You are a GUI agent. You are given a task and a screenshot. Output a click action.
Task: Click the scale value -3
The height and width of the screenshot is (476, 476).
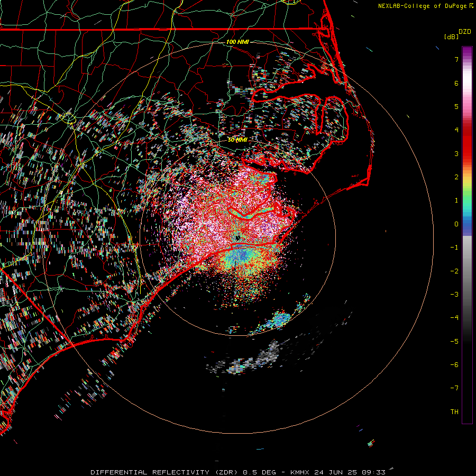click(454, 295)
